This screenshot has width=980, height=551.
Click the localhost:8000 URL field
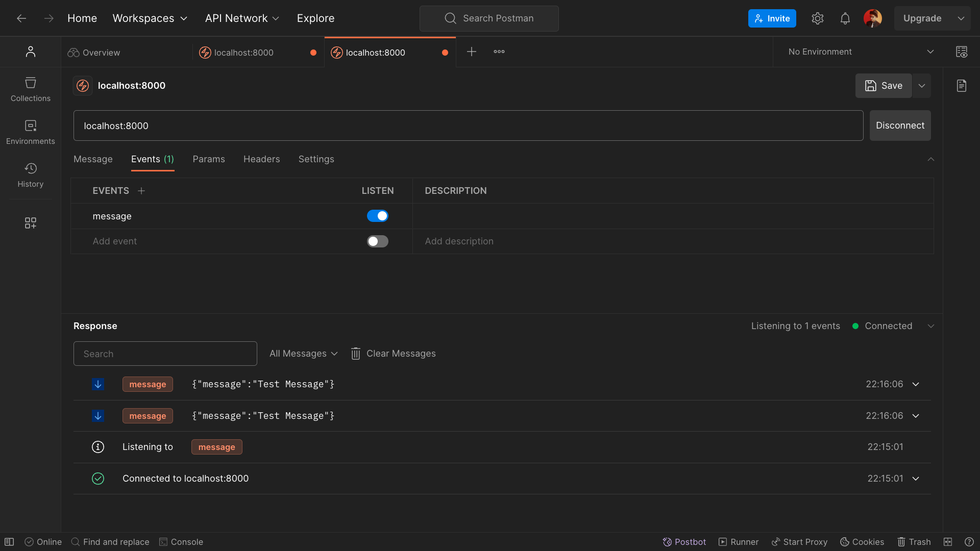pos(469,126)
